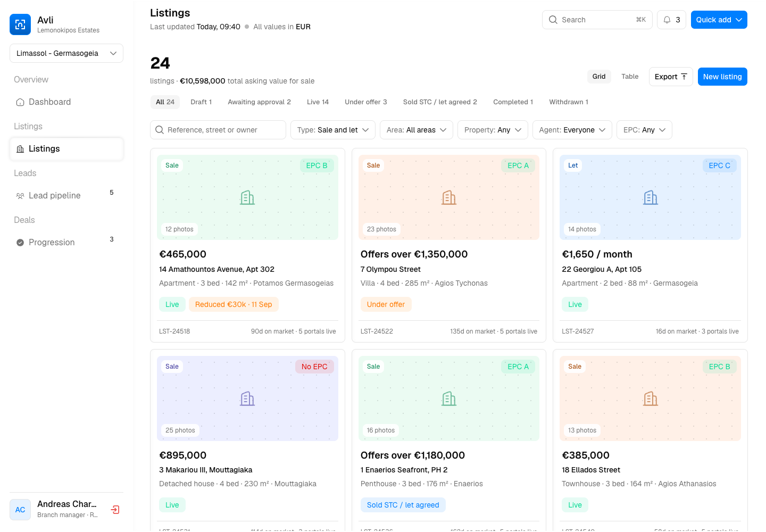Screen dimensions: 766x532
Task: Click the Lead pipeline people icon
Action: point(20,196)
